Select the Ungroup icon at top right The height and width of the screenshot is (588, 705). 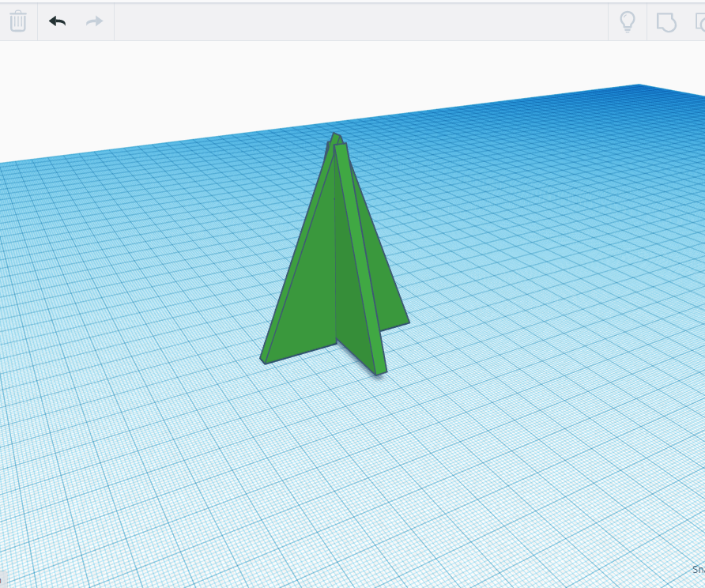700,21
